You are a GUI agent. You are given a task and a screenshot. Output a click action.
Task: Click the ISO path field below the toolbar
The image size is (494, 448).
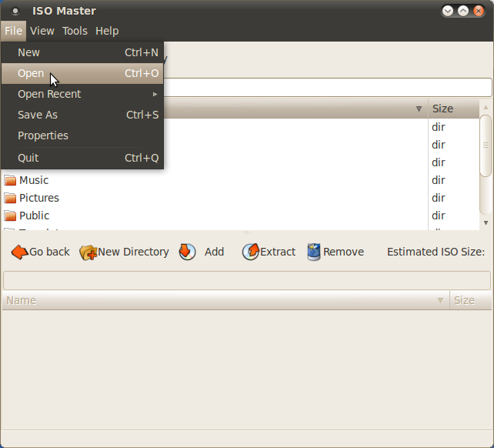tap(247, 280)
